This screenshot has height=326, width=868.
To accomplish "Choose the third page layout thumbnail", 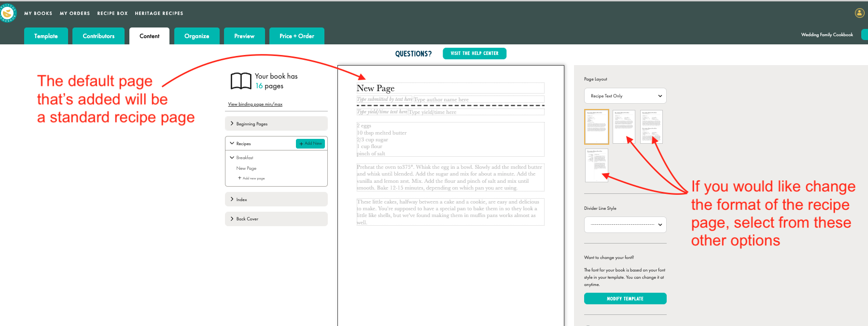I will [651, 127].
